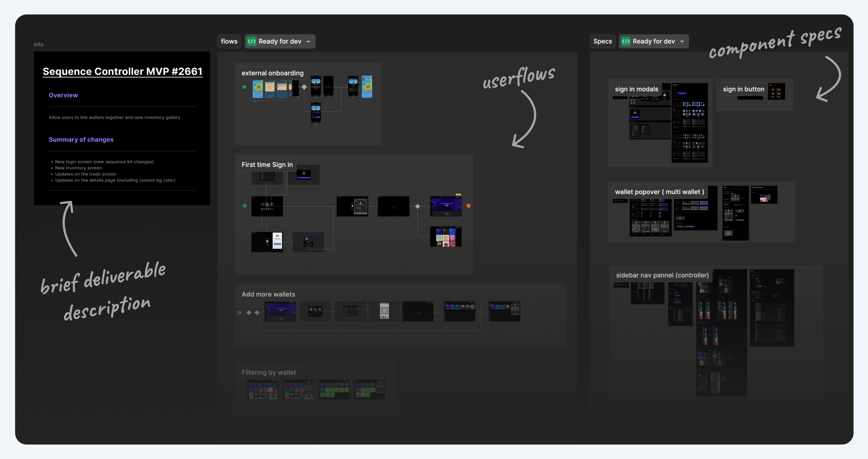
Task: Click green start node in external onboarding flow
Action: (244, 87)
